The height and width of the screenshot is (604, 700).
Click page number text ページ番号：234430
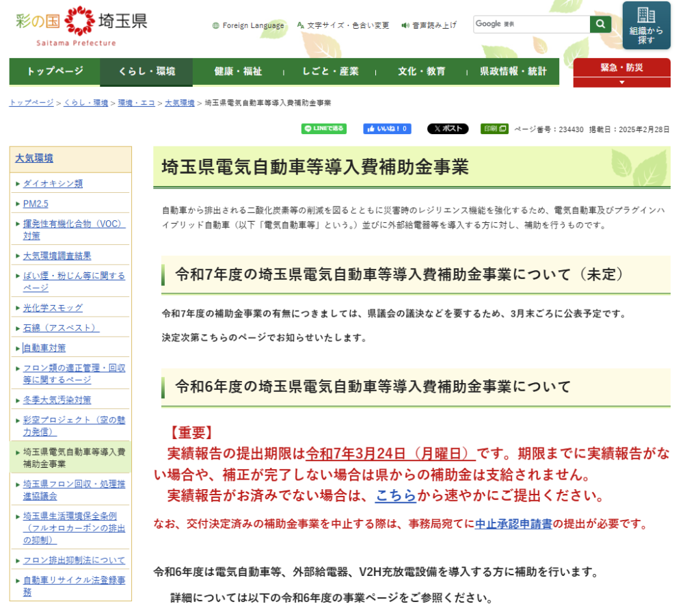549,129
